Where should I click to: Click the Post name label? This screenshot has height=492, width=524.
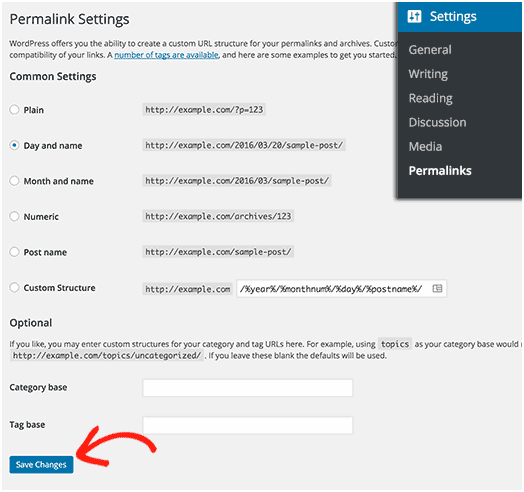[x=45, y=252]
